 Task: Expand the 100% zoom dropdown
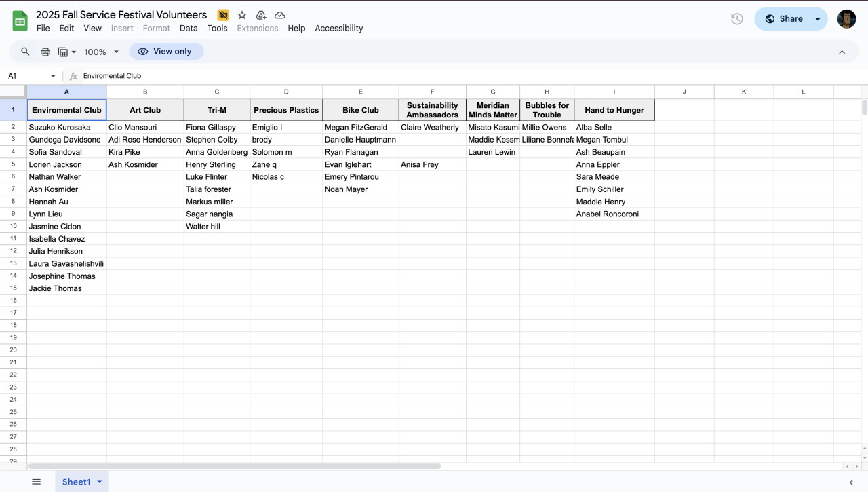pyautogui.click(x=101, y=52)
